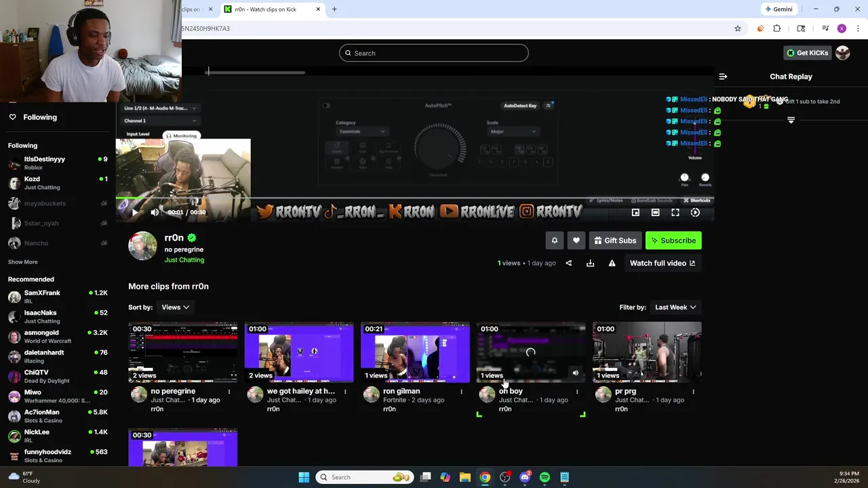This screenshot has width=868, height=488.
Task: Open Chrome three-dot menu
Action: 858,28
